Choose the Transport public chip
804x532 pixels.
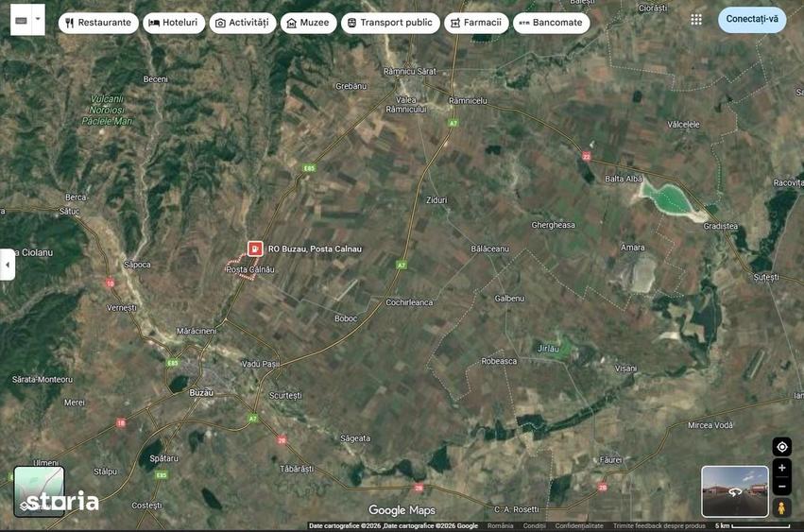coord(390,23)
